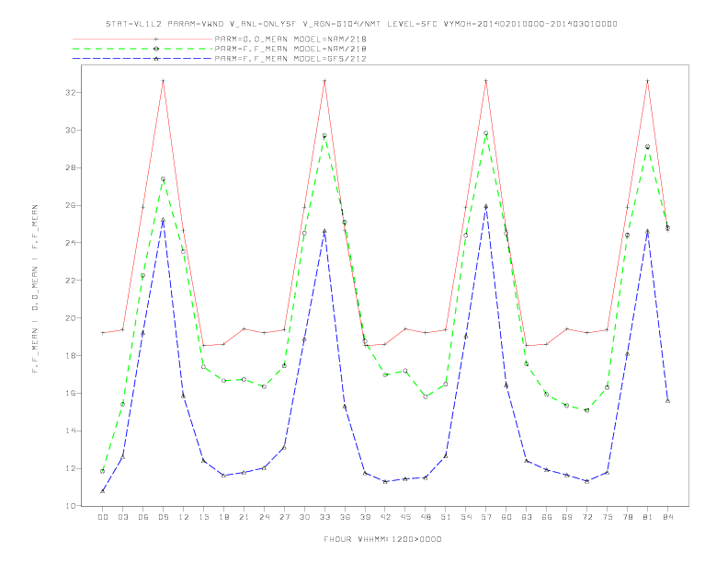Click y-axis tick label 22
The width and height of the screenshot is (728, 563).
[71, 281]
